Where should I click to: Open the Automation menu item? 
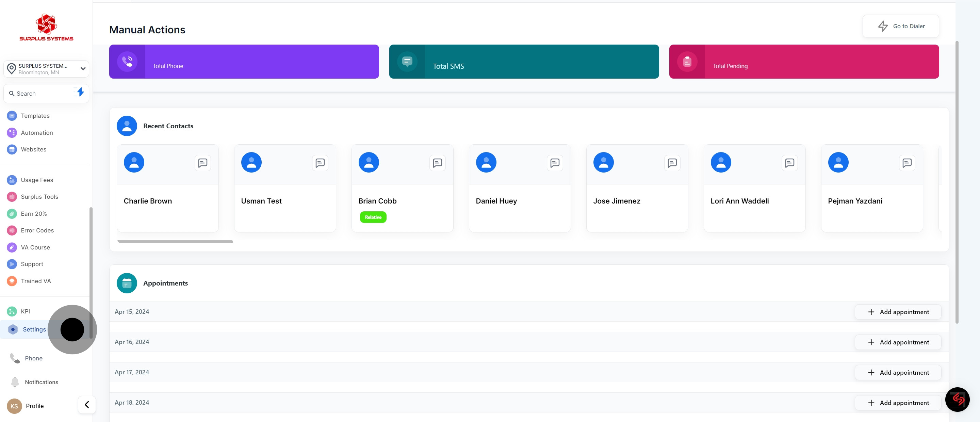click(37, 133)
